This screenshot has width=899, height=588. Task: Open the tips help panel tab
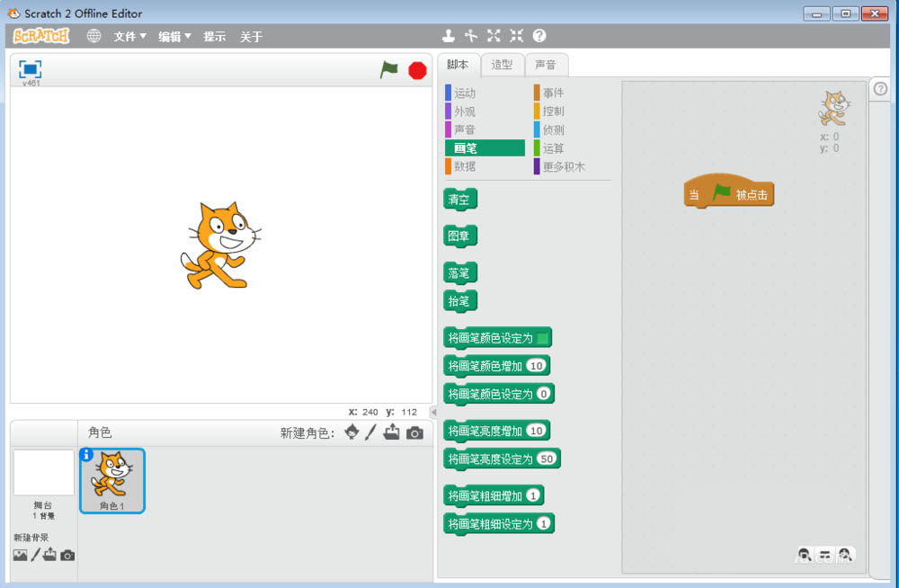[881, 89]
